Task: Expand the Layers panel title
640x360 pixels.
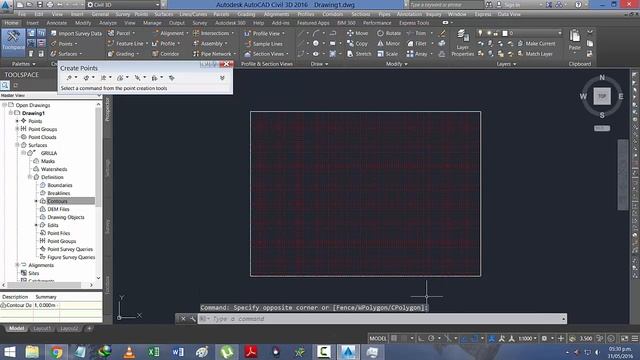Action: 506,64
